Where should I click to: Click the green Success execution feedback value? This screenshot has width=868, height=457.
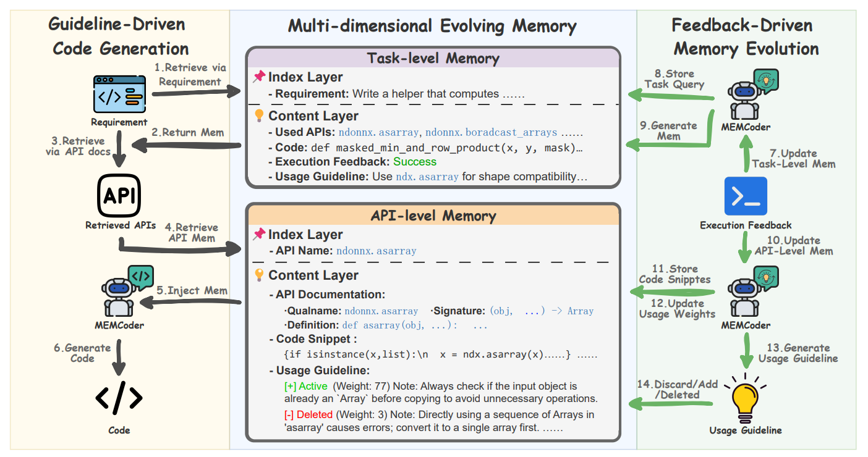[x=415, y=162]
